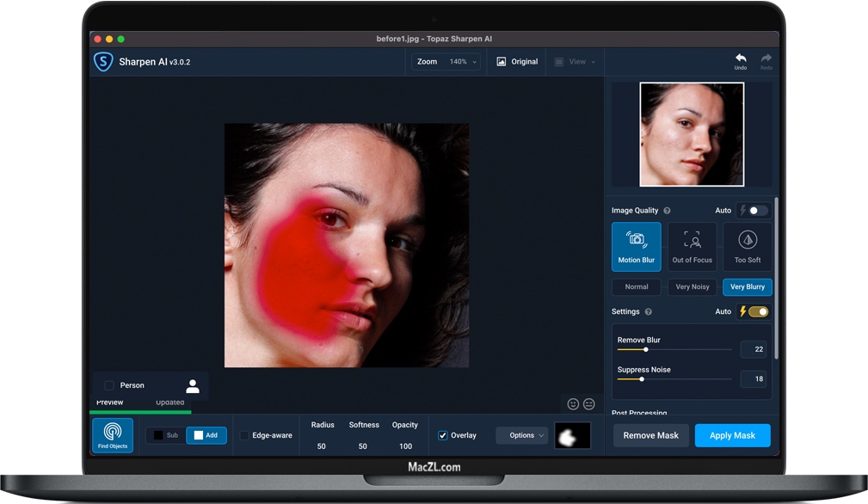The height and width of the screenshot is (504, 868).
Task: Check the Edge-aware option
Action: pos(243,435)
